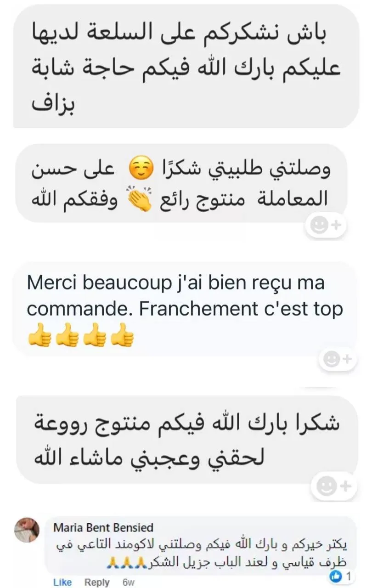The height and width of the screenshot is (588, 372).
Task: Click the last yellow thumbs-up emoji
Action: [x=123, y=335]
